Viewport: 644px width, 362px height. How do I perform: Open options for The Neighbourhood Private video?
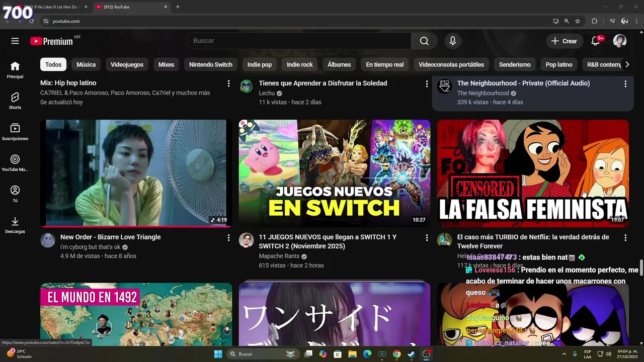coord(625,83)
